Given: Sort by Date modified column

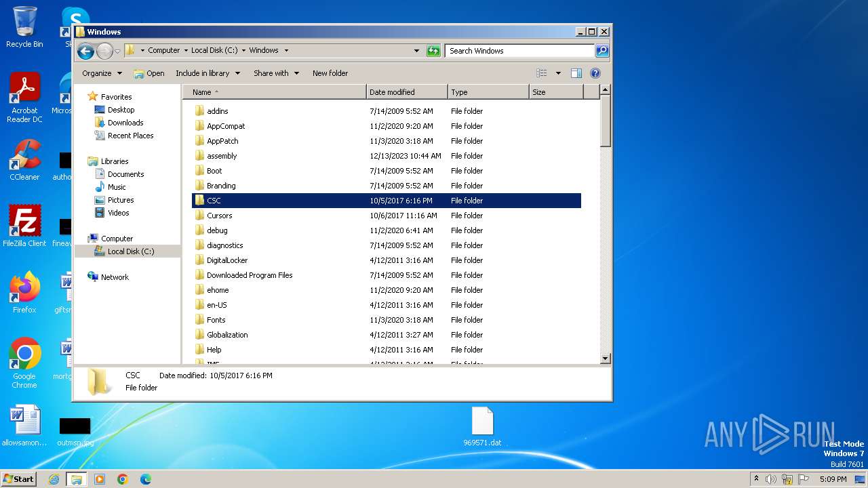Looking at the screenshot, I should tap(407, 92).
